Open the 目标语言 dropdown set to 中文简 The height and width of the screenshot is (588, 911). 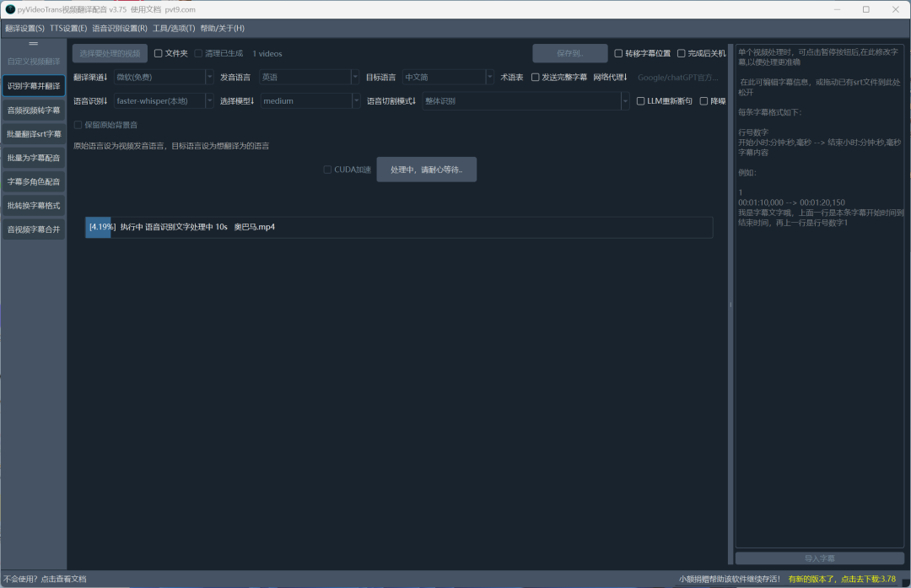448,77
